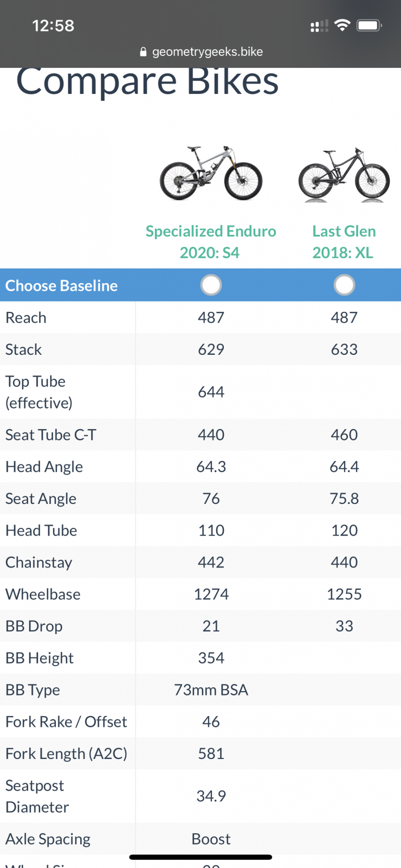
Task: Tap the Wheelbase row label
Action: pyautogui.click(x=43, y=594)
